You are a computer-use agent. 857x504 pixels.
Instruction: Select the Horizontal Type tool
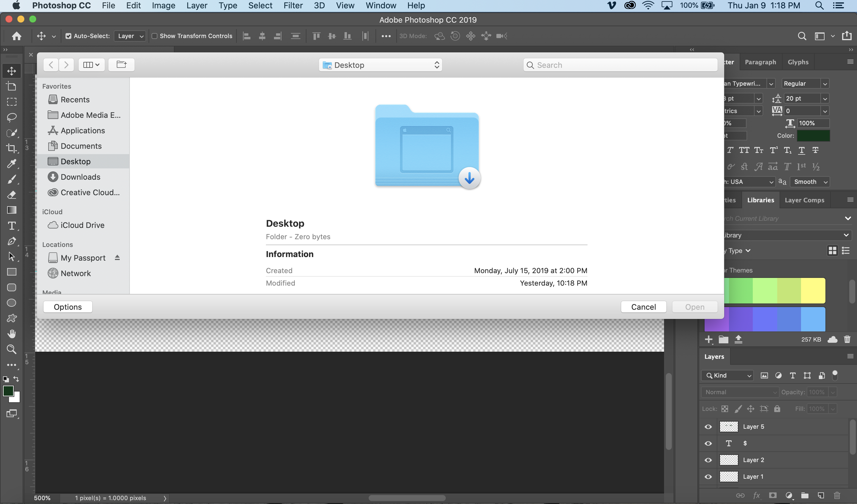tap(12, 226)
